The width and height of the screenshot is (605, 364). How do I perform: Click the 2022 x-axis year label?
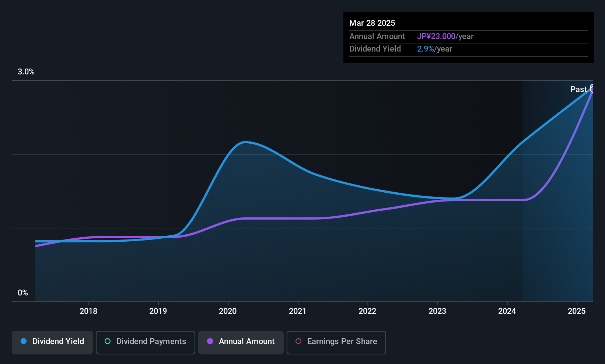point(367,311)
